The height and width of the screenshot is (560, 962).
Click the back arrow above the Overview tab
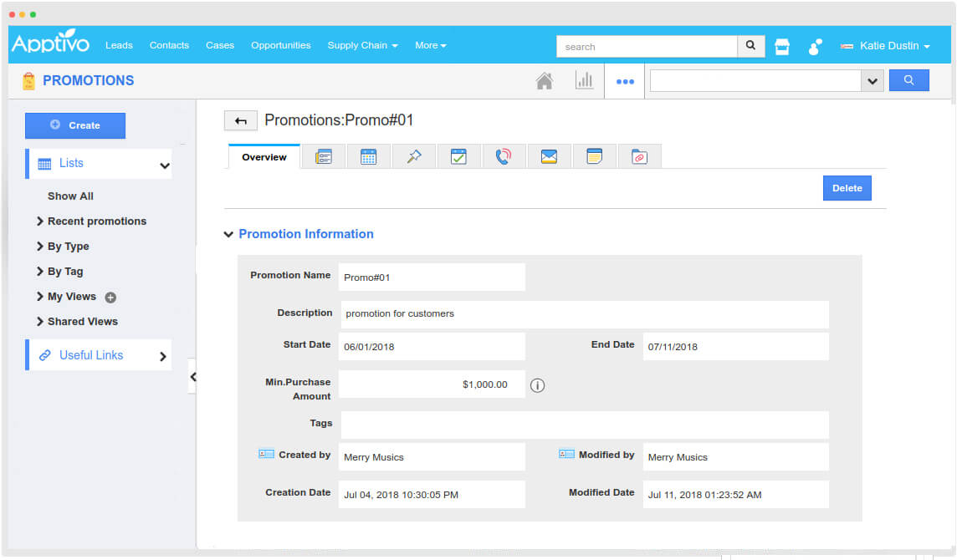(241, 120)
